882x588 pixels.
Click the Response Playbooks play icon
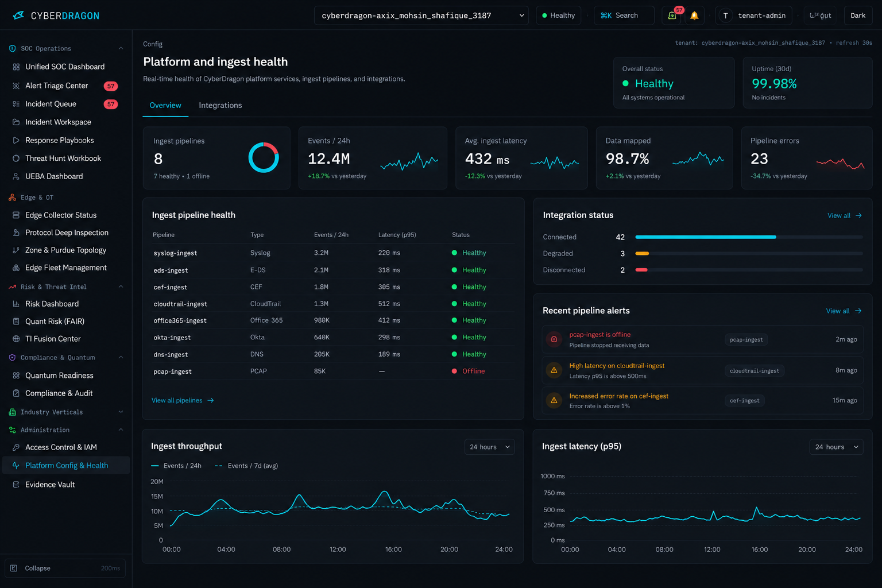point(16,140)
